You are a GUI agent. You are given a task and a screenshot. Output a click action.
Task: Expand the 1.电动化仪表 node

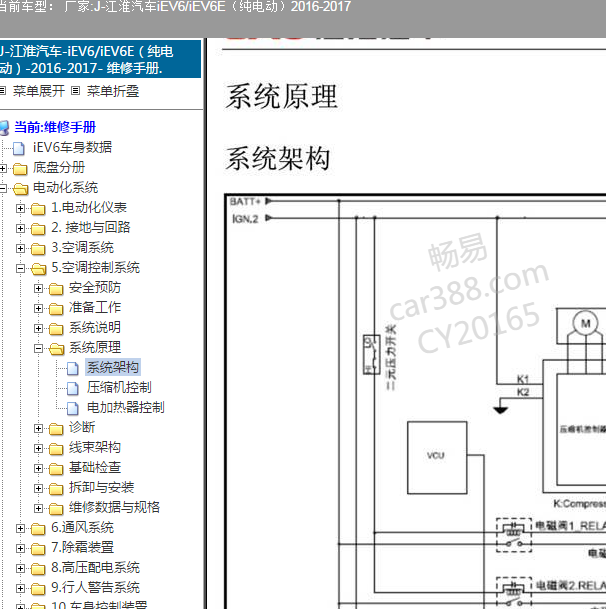tap(21, 209)
